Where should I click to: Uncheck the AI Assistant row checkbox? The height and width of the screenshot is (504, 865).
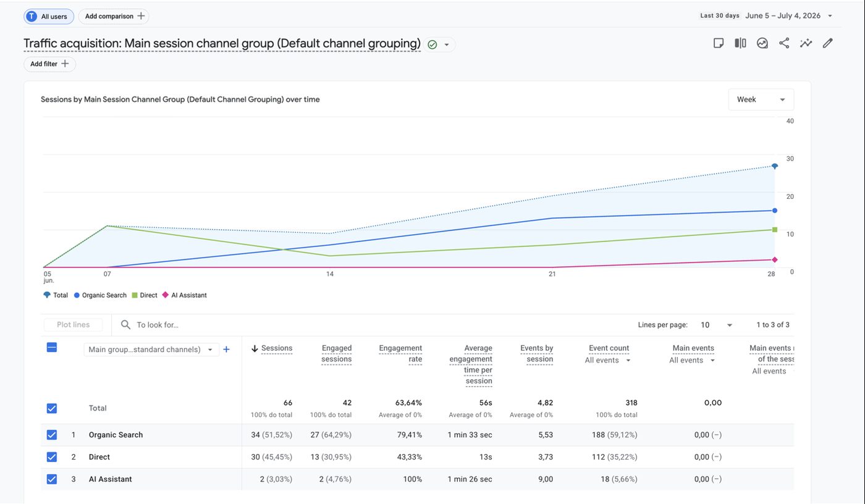pyautogui.click(x=52, y=479)
